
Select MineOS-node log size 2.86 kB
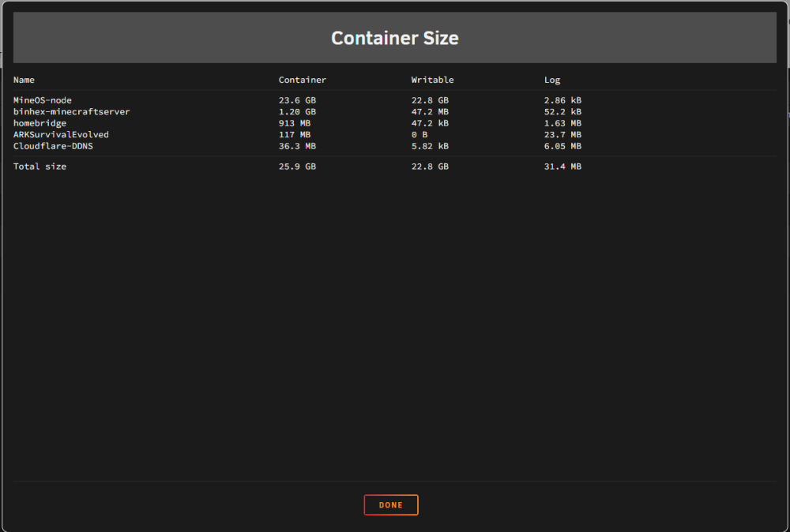click(562, 100)
